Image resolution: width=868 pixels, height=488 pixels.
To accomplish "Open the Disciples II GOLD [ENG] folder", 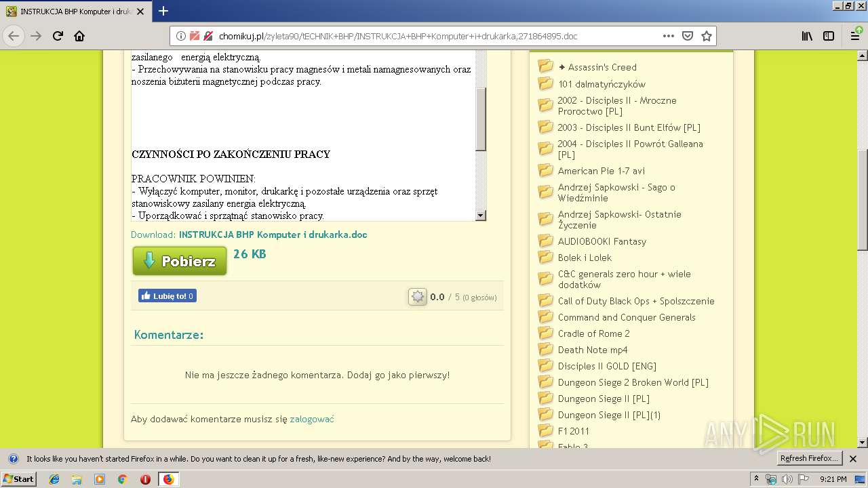I will pos(607,366).
